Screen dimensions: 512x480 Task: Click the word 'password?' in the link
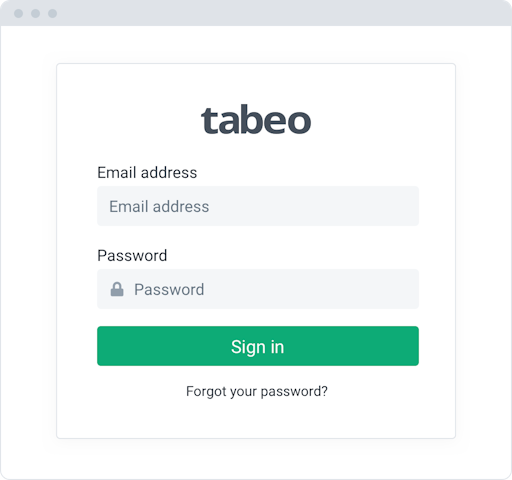point(294,392)
